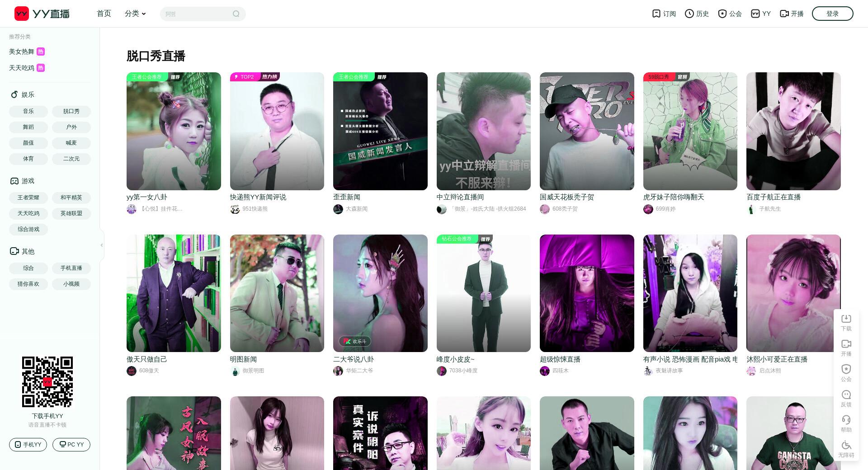Choose the 王者荣耀 game tag
868x470 pixels.
[28, 197]
